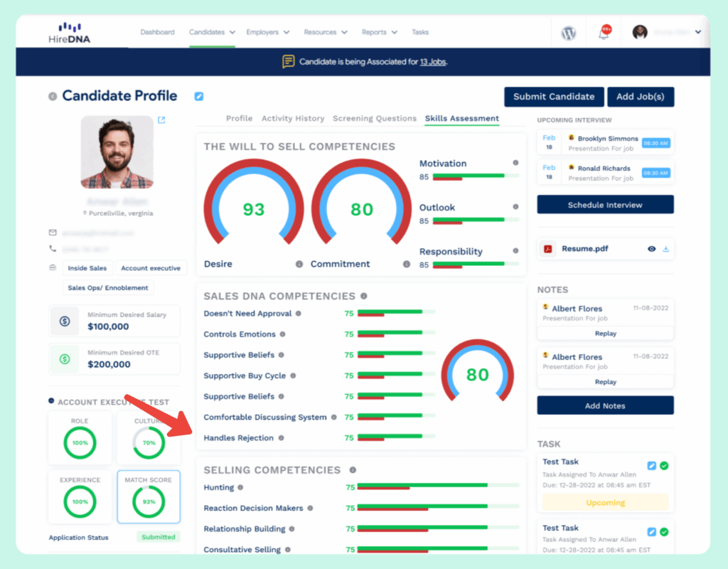Click the dollar icon for Minimum Desired Salary
This screenshot has width=728, height=569.
[65, 321]
